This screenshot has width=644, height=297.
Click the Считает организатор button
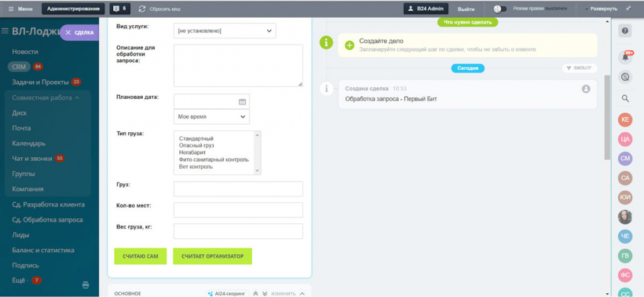(212, 256)
